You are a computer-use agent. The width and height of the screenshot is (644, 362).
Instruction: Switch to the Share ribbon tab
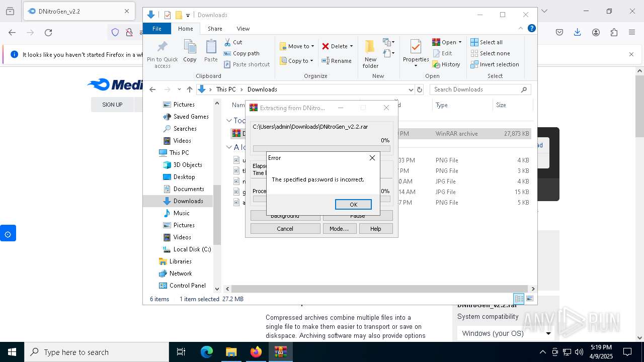215,29
